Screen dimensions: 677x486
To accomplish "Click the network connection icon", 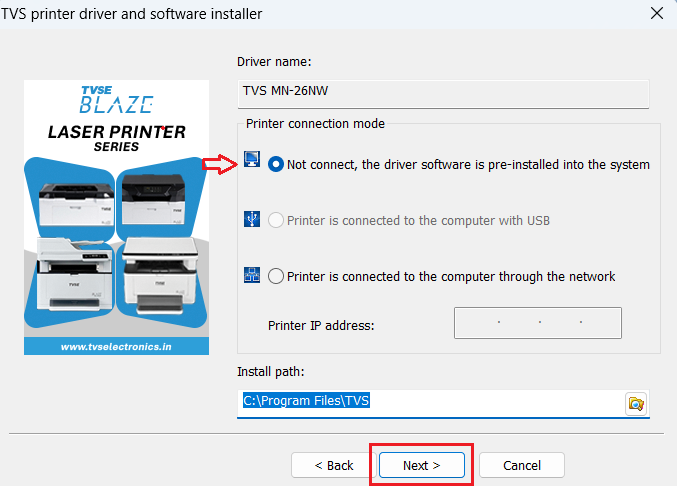I will click(252, 275).
